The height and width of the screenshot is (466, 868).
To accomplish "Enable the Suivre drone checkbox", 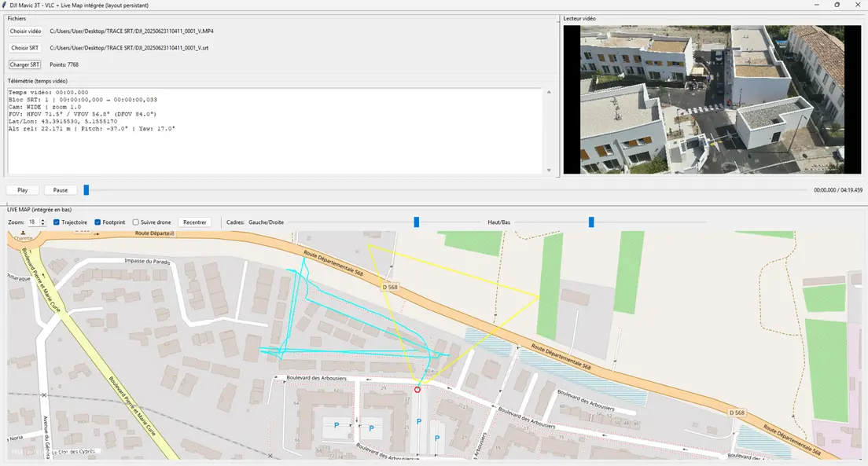I will 136,222.
